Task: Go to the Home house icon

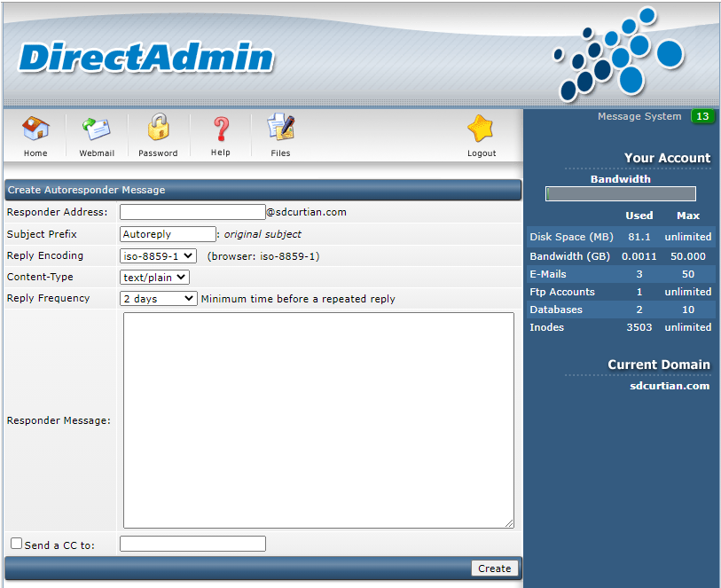Action: pos(35,129)
